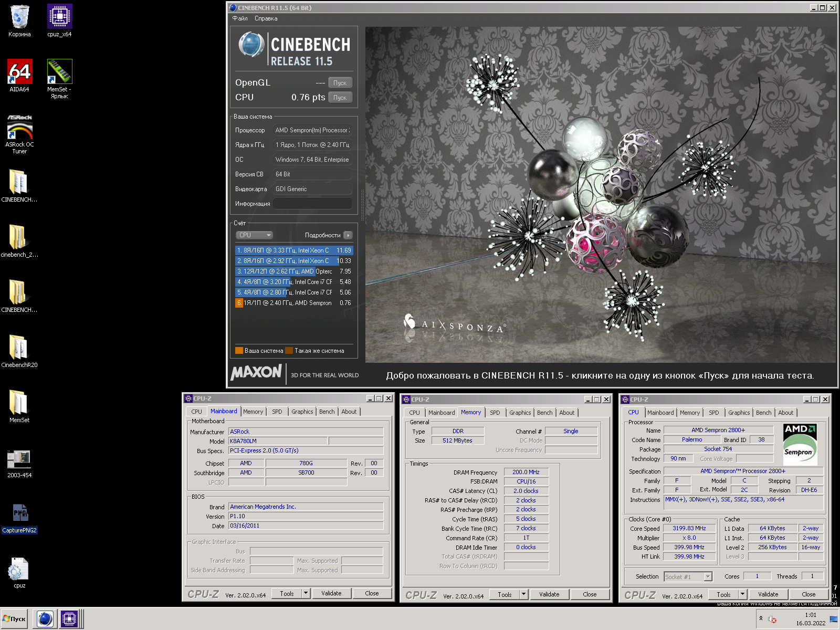Viewport: 840px width, 630px height.
Task: Click the Cinebench render preview image
Action: coord(601,195)
